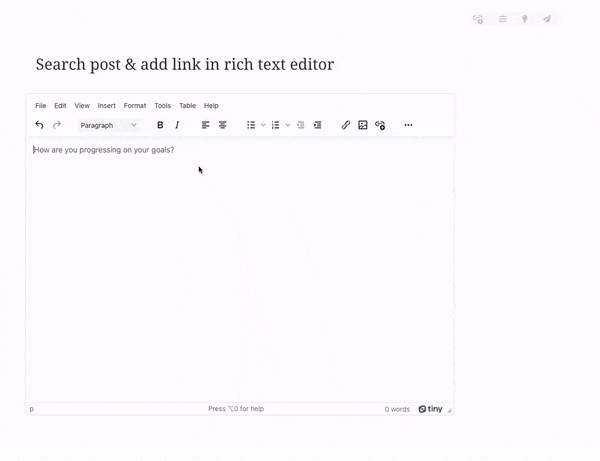Insert a numbered list

click(276, 125)
